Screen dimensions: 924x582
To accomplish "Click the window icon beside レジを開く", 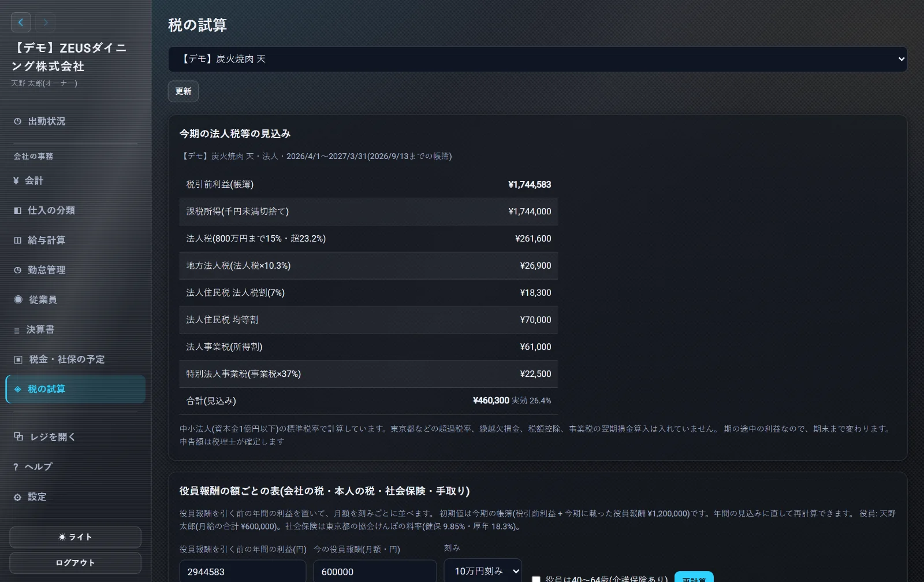I will pos(18,436).
